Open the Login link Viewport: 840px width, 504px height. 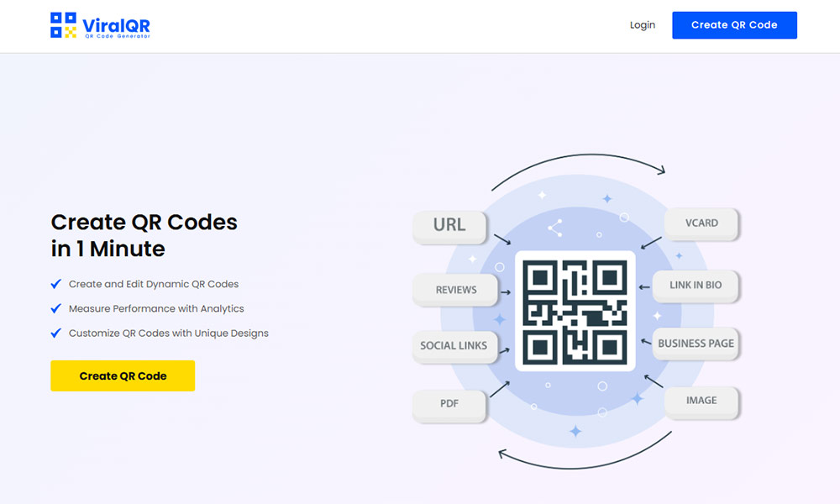pos(642,25)
